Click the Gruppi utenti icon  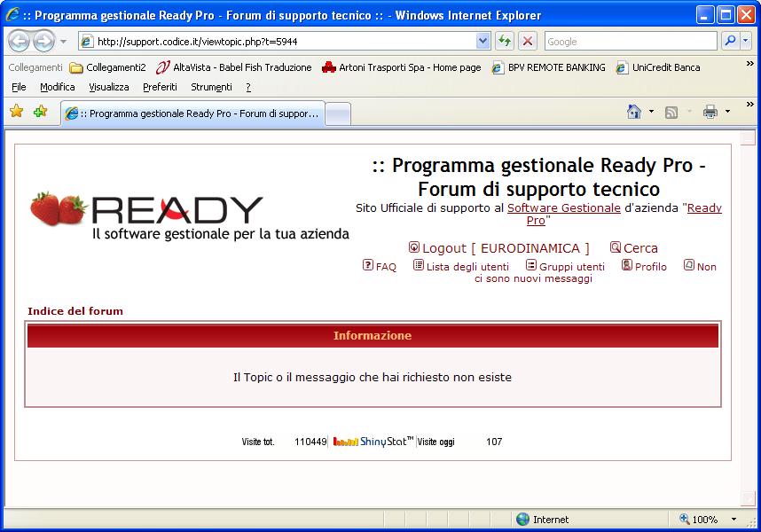click(x=531, y=265)
